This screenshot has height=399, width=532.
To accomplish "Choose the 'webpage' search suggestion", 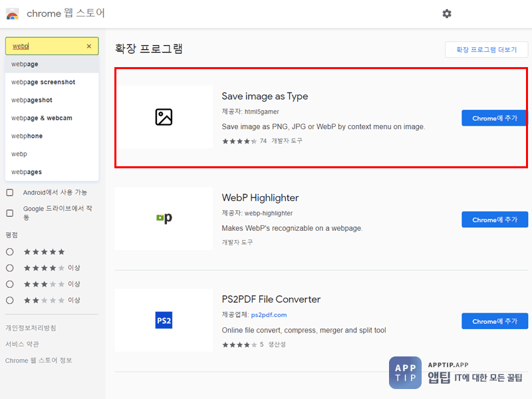I will (x=52, y=64).
